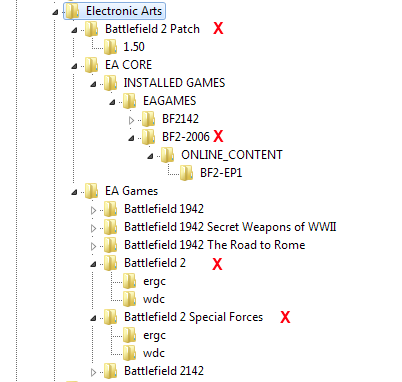Click the ONLINE_CONTENT folder icon
Screen dimensions: 402x382
(168, 155)
